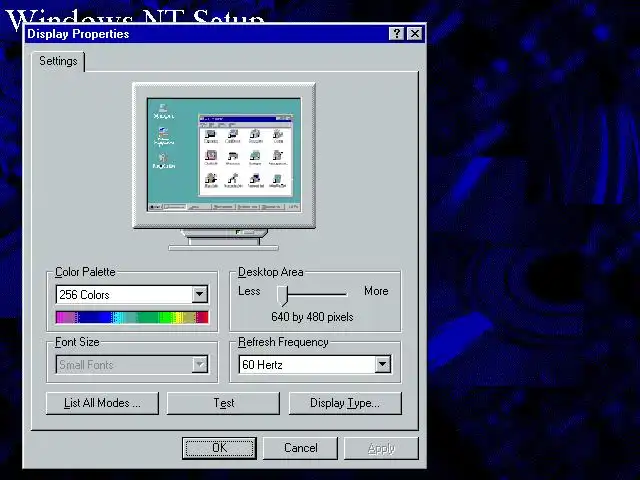Image resolution: width=640 pixels, height=480 pixels.
Task: Click the greyed-out Apply button
Action: 381,448
